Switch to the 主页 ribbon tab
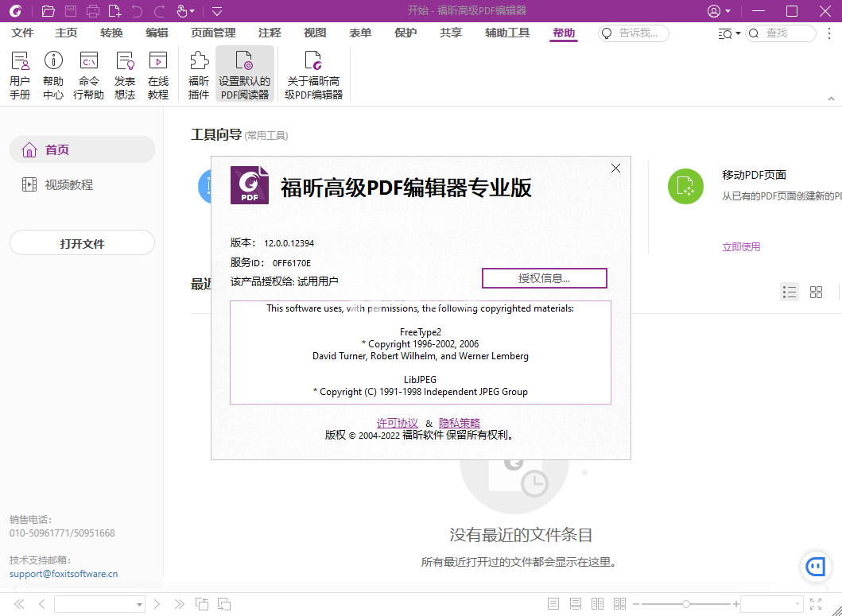The height and width of the screenshot is (616, 842). tap(66, 33)
